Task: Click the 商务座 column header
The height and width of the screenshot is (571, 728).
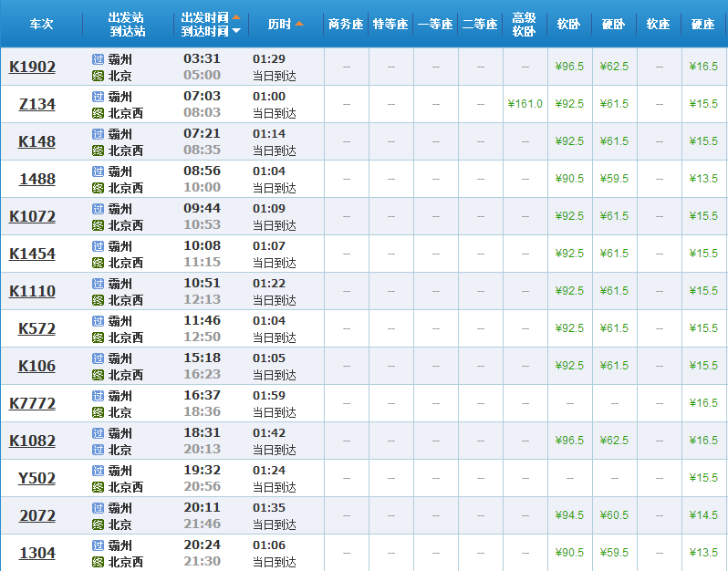Action: point(346,24)
